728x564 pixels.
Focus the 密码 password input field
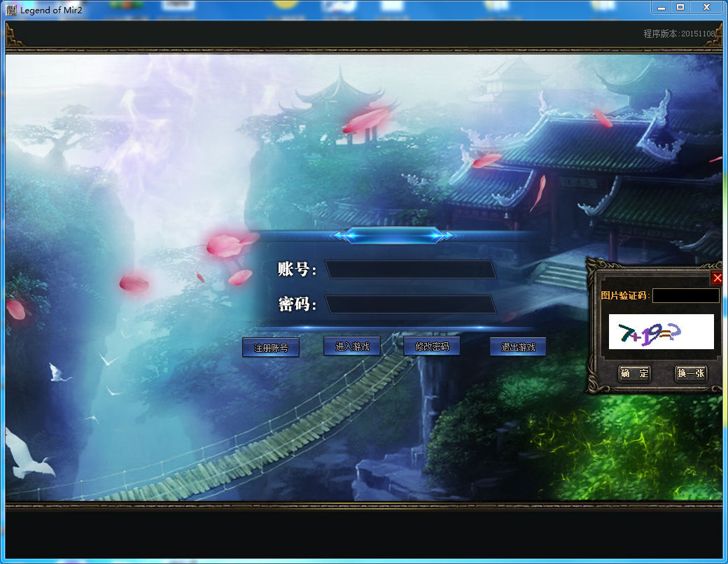(x=411, y=304)
